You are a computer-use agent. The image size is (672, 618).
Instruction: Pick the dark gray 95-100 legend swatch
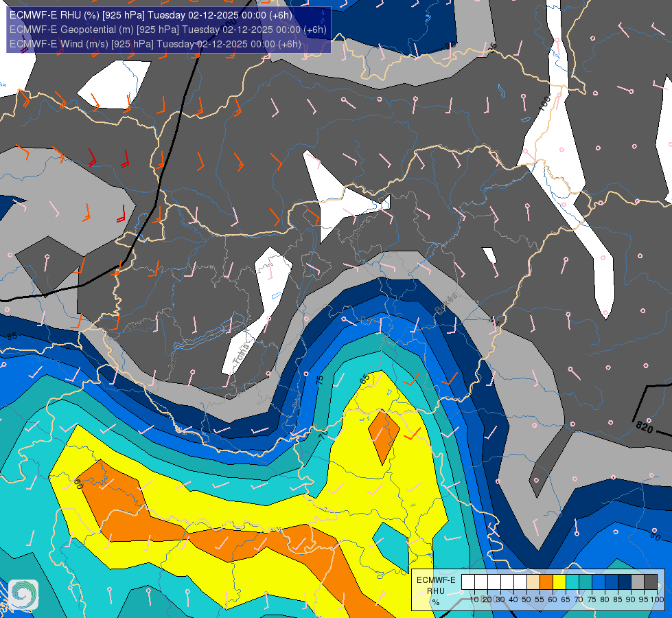(x=651, y=582)
